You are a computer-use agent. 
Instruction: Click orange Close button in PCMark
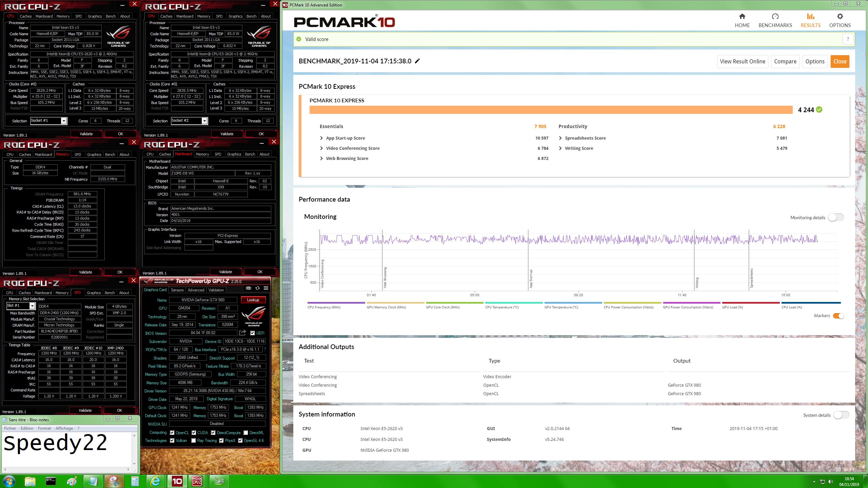pos(840,61)
